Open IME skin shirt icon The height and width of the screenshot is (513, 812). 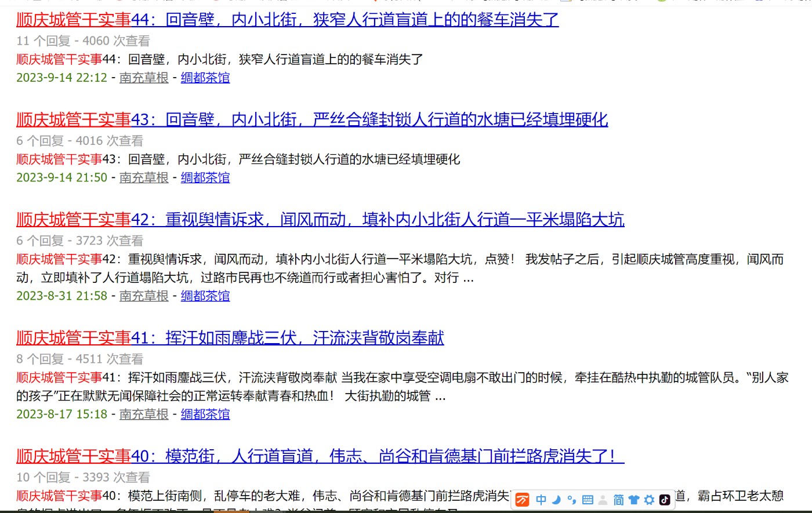pyautogui.click(x=634, y=500)
